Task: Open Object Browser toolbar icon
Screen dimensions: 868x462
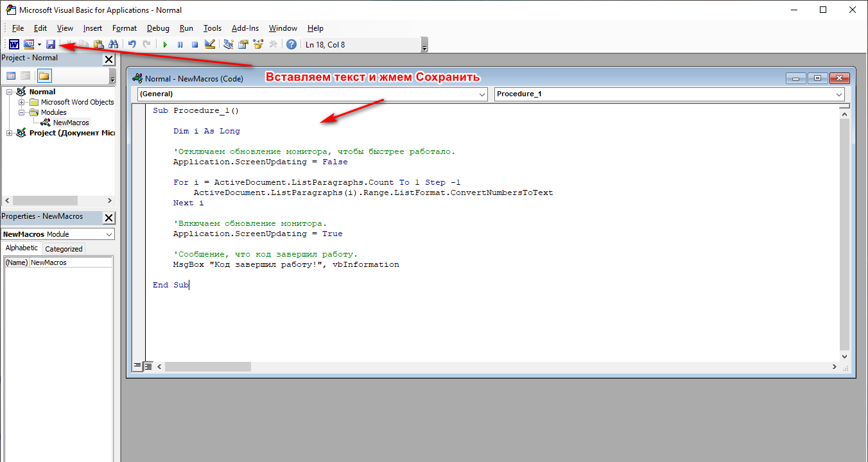Action: tap(258, 44)
